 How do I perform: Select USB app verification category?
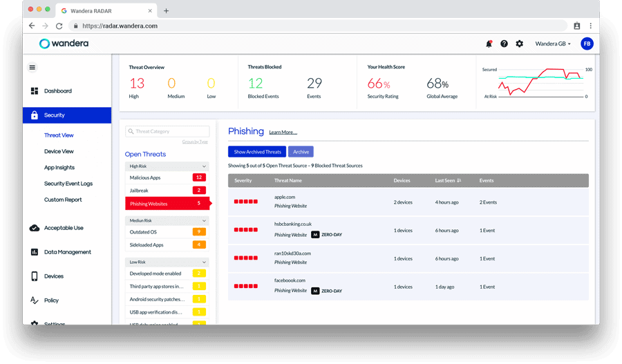(167, 312)
